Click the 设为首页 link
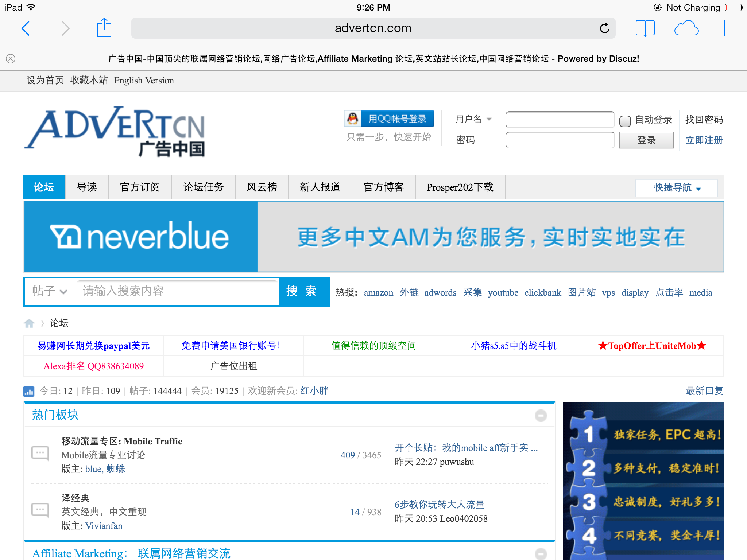The height and width of the screenshot is (560, 747). coord(45,81)
